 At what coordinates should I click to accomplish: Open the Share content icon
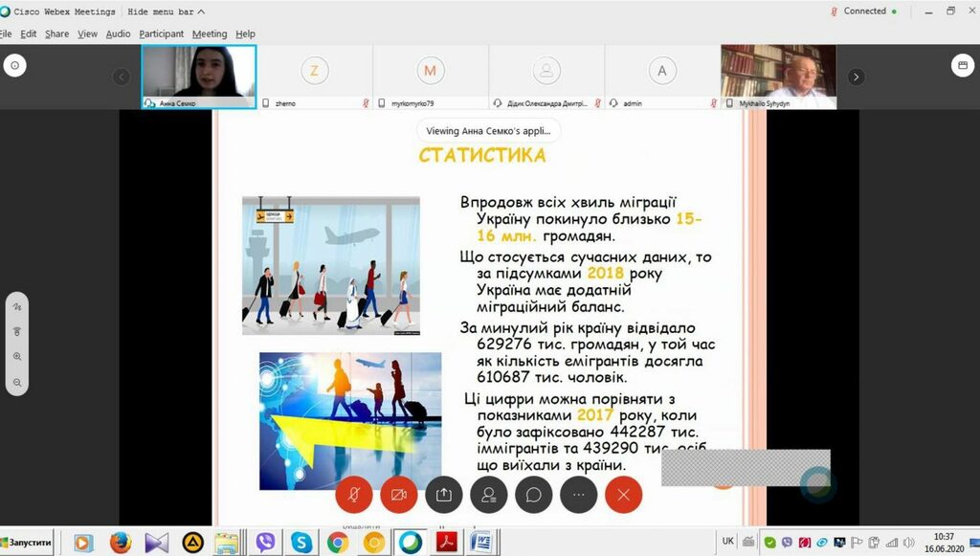[444, 495]
